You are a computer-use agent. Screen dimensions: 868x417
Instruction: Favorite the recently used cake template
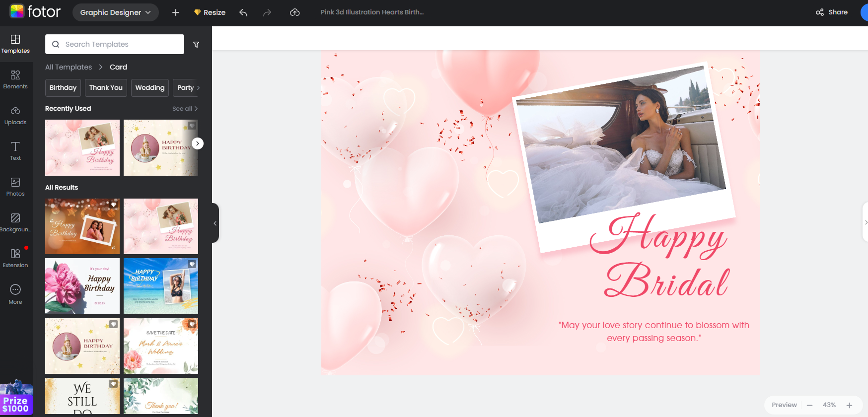tap(192, 126)
